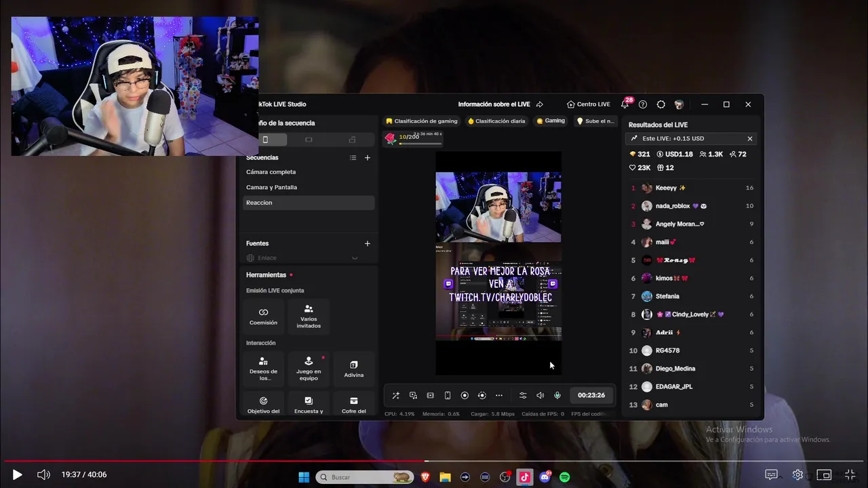The width and height of the screenshot is (868, 488).
Task: Open Spotify from taskbar
Action: pyautogui.click(x=565, y=477)
